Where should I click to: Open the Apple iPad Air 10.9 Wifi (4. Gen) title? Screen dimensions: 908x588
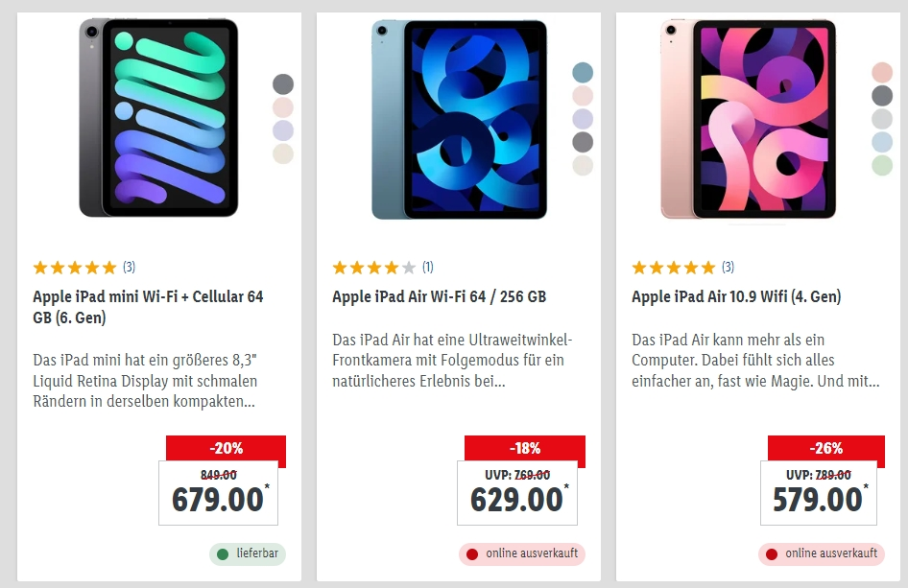[736, 297]
